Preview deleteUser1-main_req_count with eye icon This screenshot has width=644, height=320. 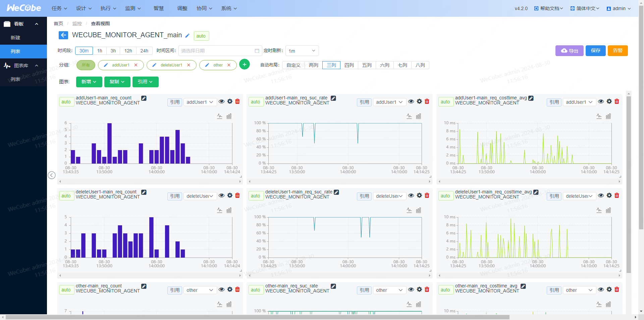221,195
